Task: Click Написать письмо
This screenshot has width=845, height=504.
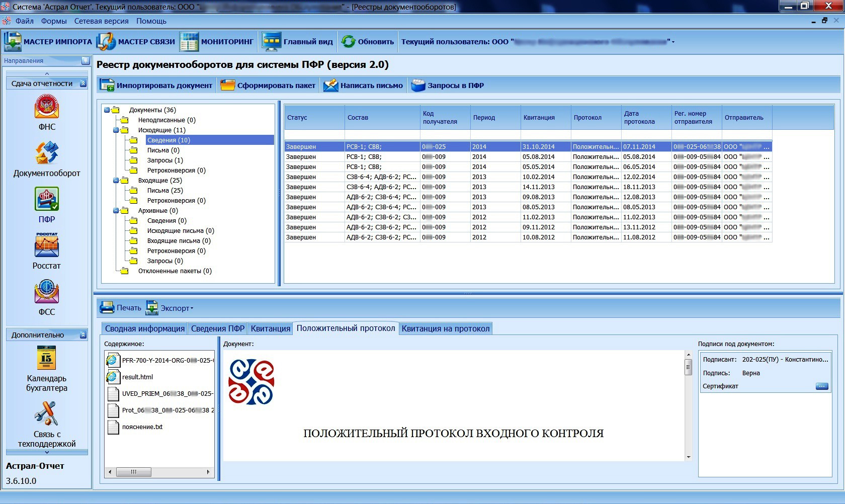Action: click(363, 86)
